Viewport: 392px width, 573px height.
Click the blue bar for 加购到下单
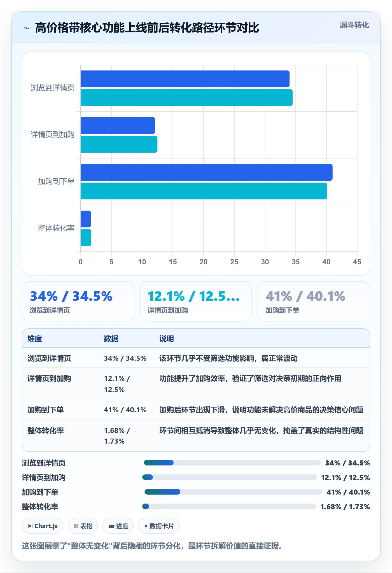pyautogui.click(x=207, y=172)
